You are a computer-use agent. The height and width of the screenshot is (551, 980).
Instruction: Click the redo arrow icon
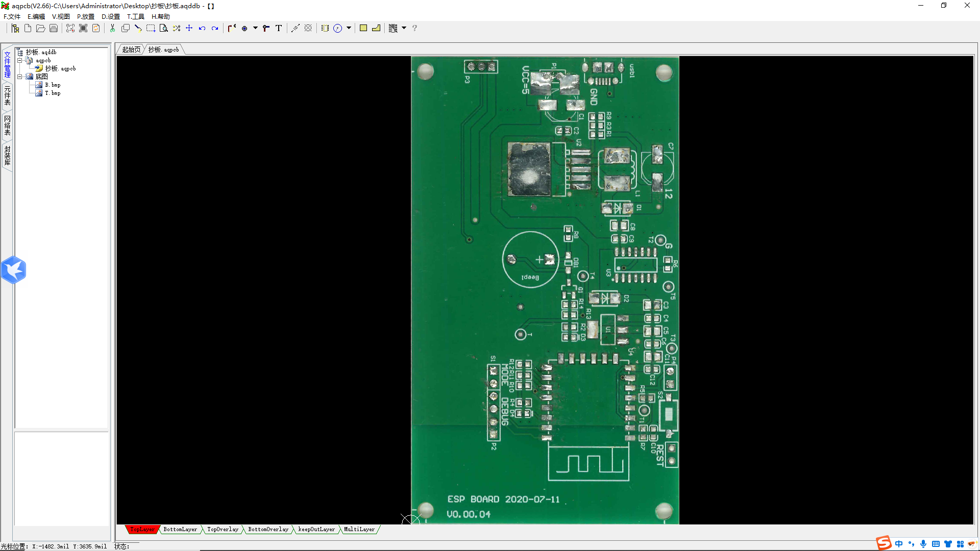[x=215, y=28]
